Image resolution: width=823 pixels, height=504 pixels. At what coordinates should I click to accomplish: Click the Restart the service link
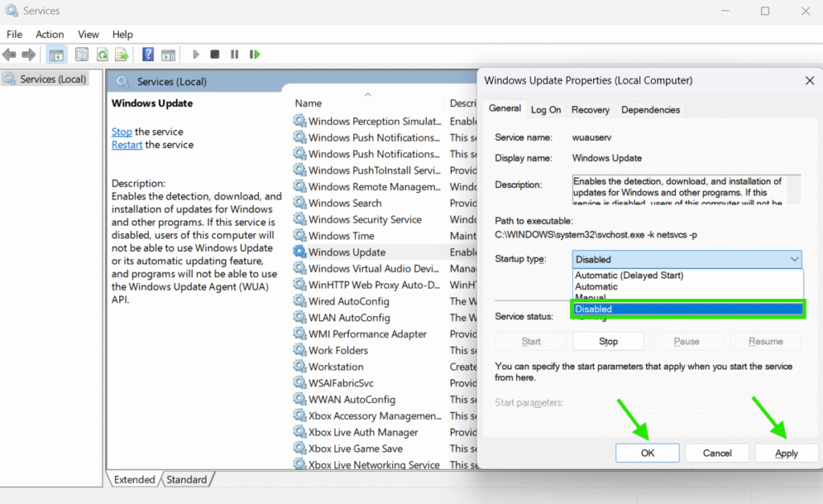pos(127,145)
